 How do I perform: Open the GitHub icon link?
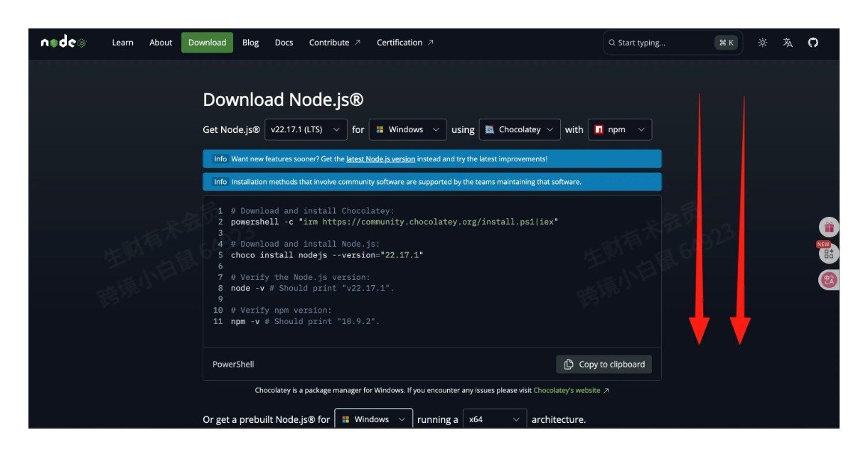(813, 43)
